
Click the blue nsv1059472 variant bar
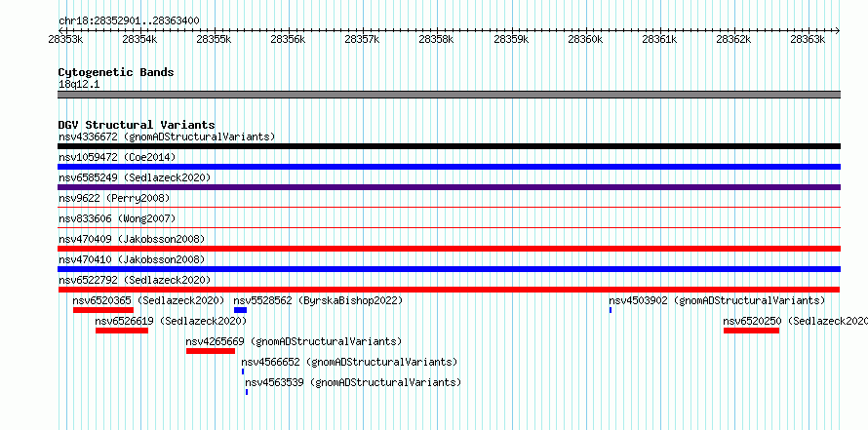(449, 167)
